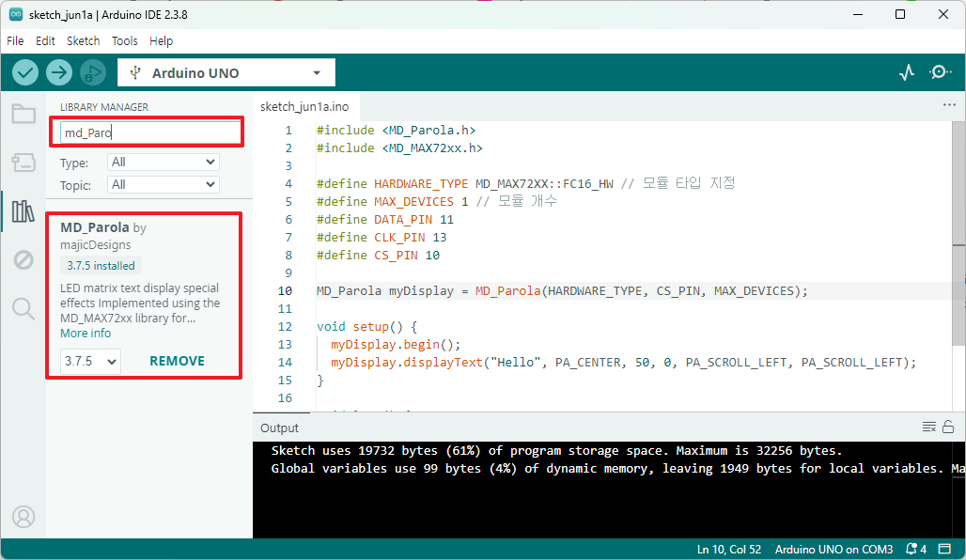Screen dimensions: 966x560
Task: Toggle the Library Manager sidebar icon
Action: coord(23,211)
